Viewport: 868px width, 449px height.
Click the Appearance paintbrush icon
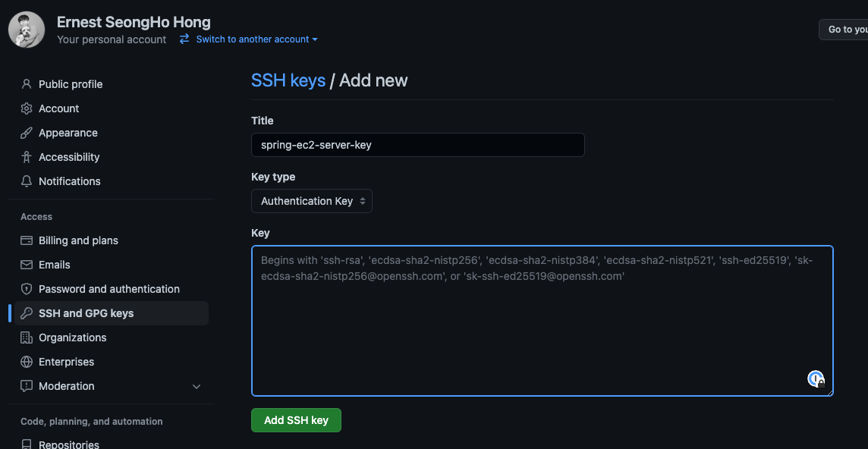26,133
